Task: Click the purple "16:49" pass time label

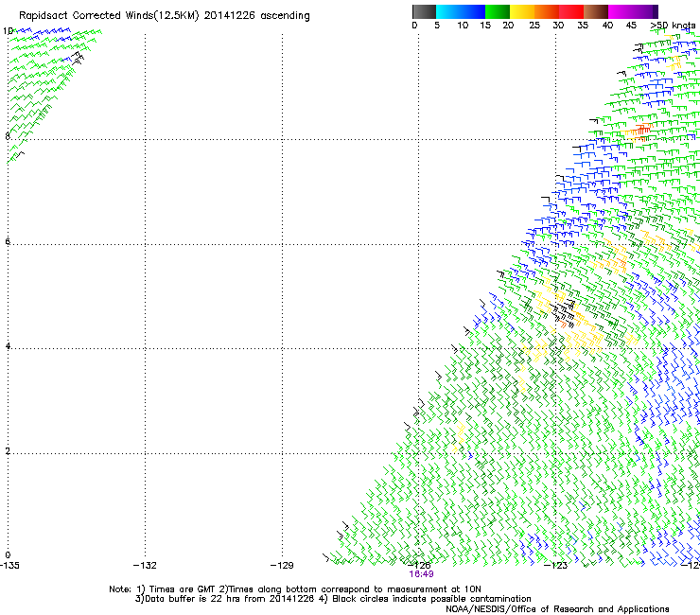Action: click(421, 574)
